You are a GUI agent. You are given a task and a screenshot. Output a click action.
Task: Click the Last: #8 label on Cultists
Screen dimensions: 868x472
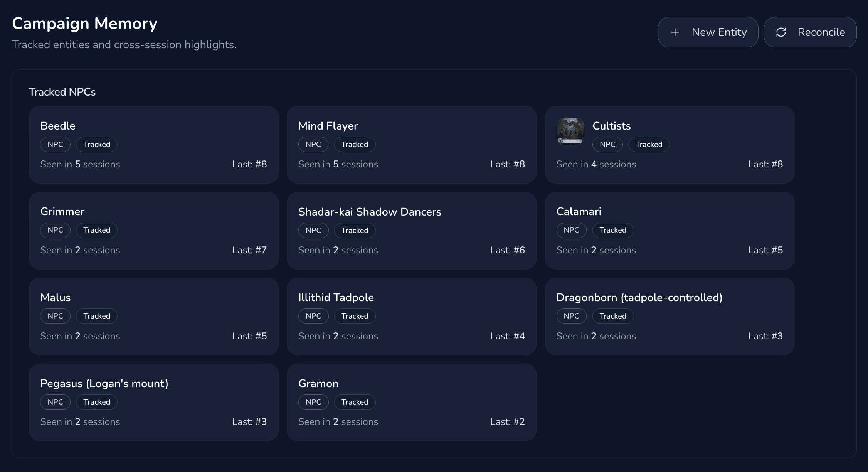point(766,164)
